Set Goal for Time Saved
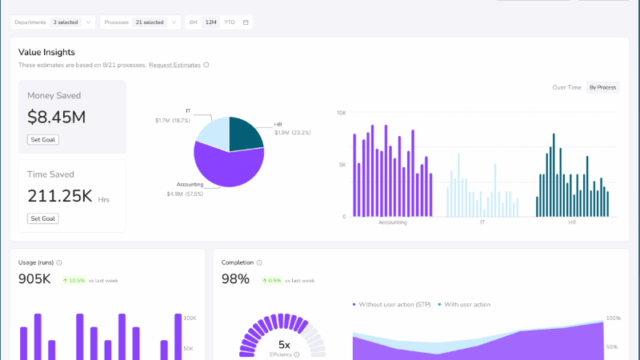The width and height of the screenshot is (640, 360). click(x=43, y=218)
